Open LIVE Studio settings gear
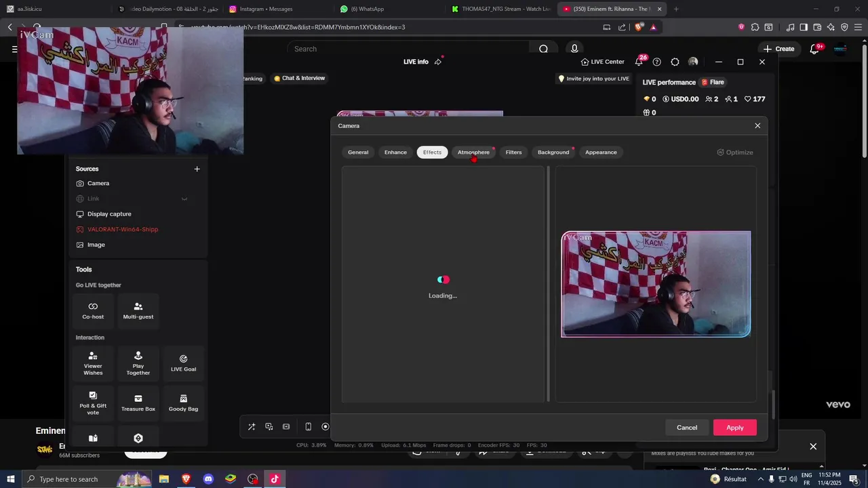The height and width of the screenshot is (488, 868). pos(675,62)
